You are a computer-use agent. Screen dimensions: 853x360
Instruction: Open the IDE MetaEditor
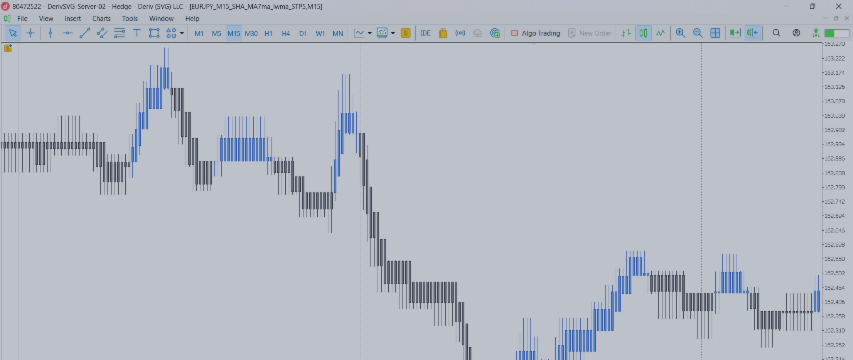tap(425, 33)
